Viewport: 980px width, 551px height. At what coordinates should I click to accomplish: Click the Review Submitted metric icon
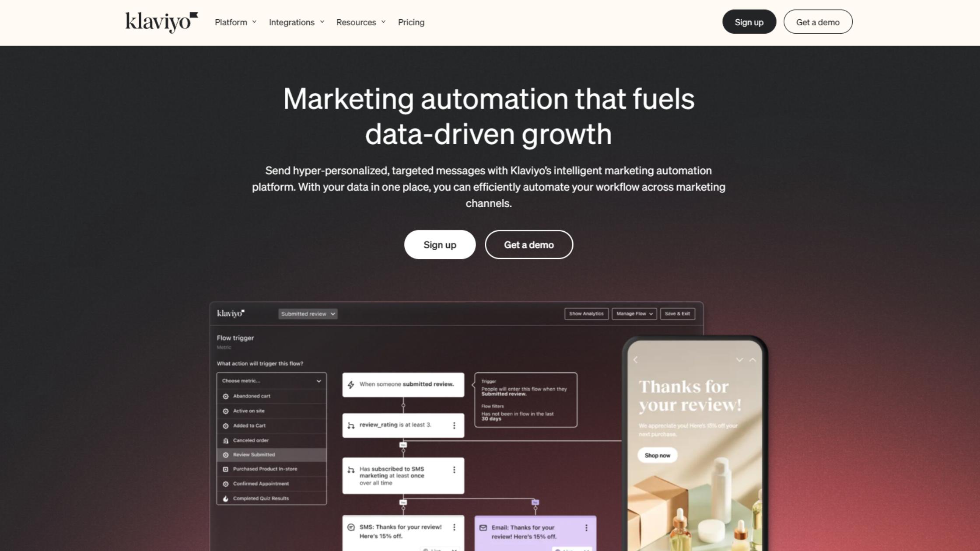click(225, 455)
